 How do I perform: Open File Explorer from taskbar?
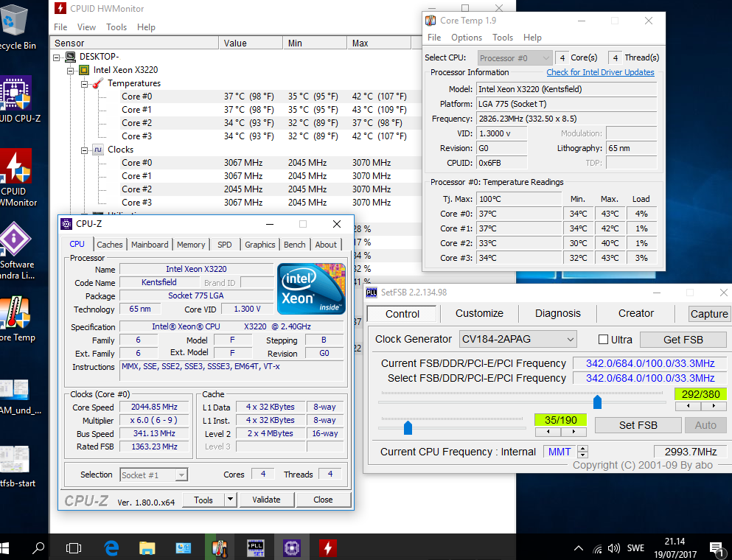(147, 548)
